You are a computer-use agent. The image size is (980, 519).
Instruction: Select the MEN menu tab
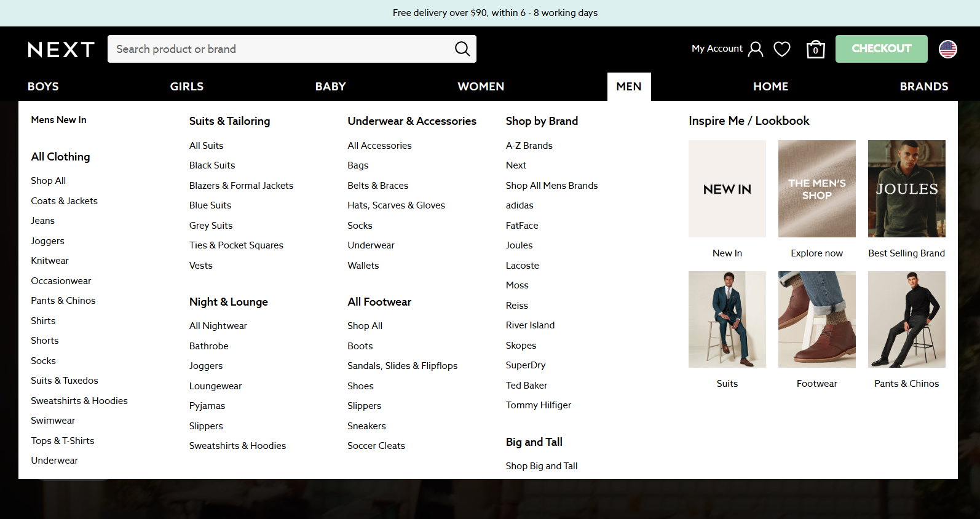click(629, 87)
